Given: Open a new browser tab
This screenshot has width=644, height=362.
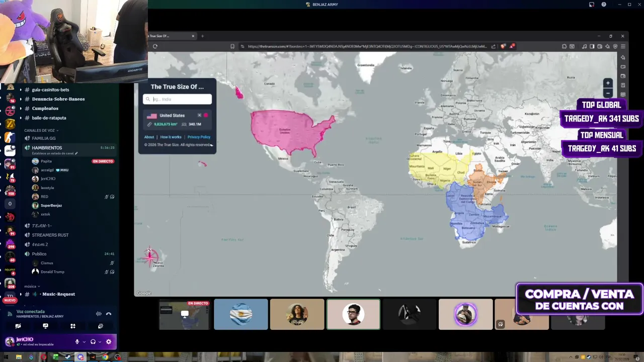Looking at the screenshot, I should pos(203,36).
